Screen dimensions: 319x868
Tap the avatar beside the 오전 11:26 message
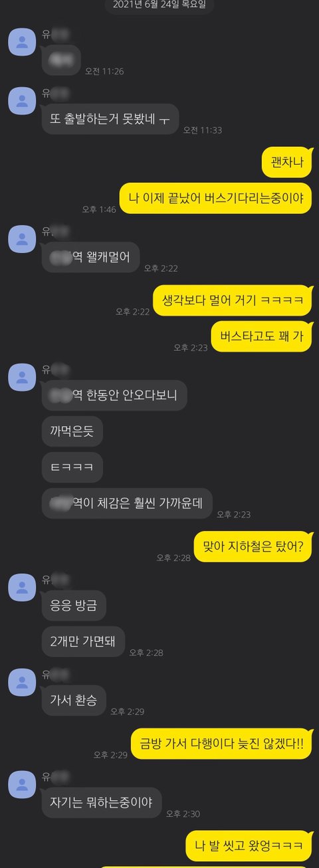pyautogui.click(x=22, y=43)
